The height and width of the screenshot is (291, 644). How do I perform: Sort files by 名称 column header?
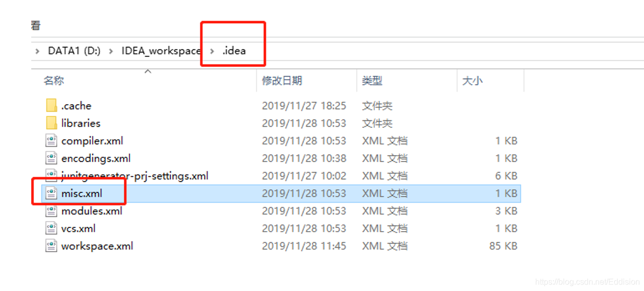click(54, 81)
